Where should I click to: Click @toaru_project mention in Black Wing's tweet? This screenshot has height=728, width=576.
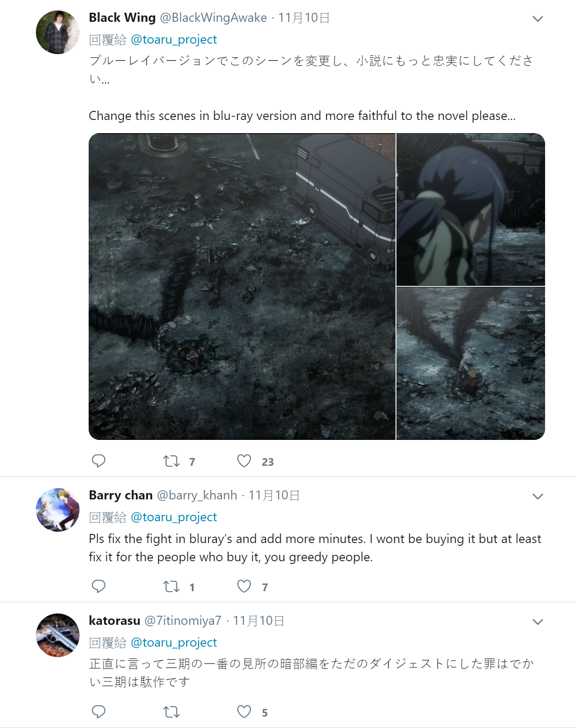[x=174, y=40]
